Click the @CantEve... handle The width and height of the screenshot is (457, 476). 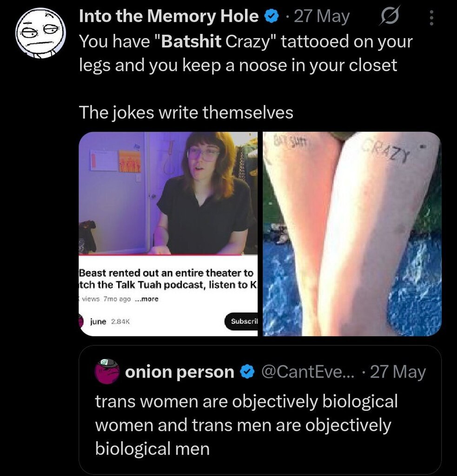[307, 372]
